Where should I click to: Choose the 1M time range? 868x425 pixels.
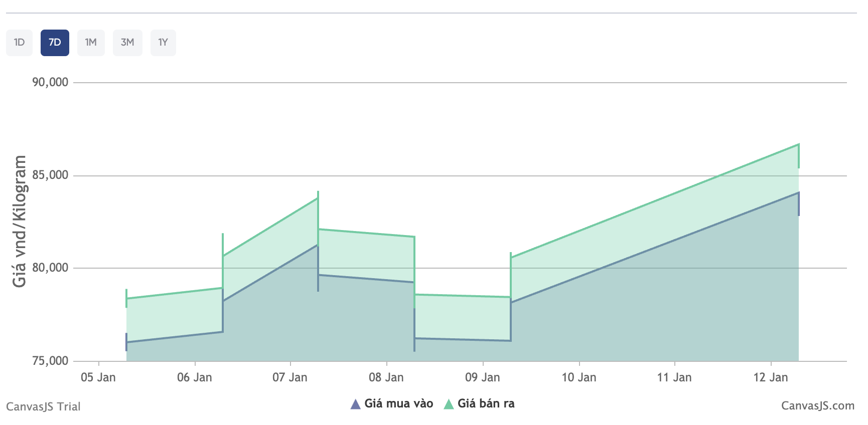click(x=91, y=43)
